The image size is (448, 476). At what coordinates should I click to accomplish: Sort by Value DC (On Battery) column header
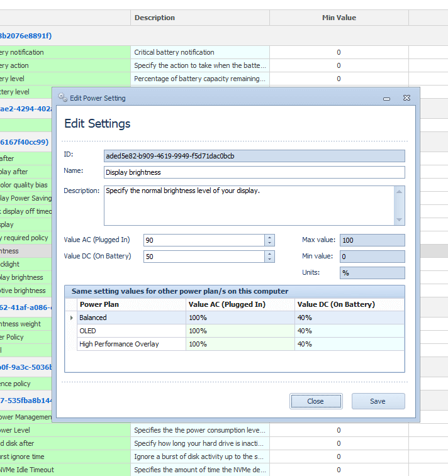(349, 304)
